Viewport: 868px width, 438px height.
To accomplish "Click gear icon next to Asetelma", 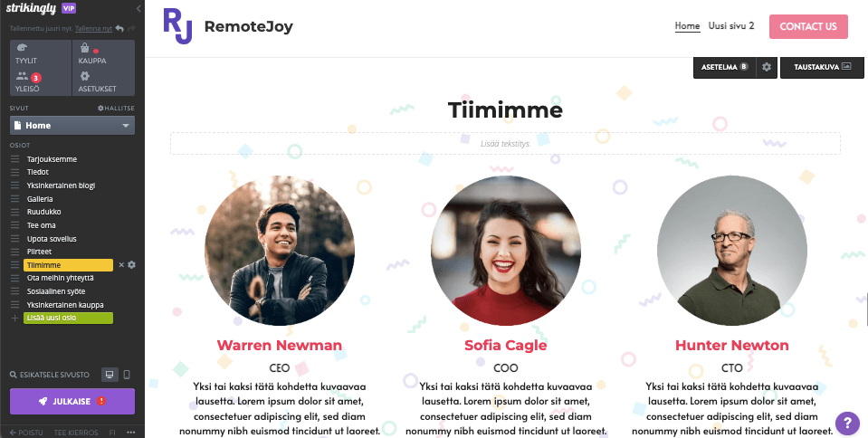I will tap(766, 67).
